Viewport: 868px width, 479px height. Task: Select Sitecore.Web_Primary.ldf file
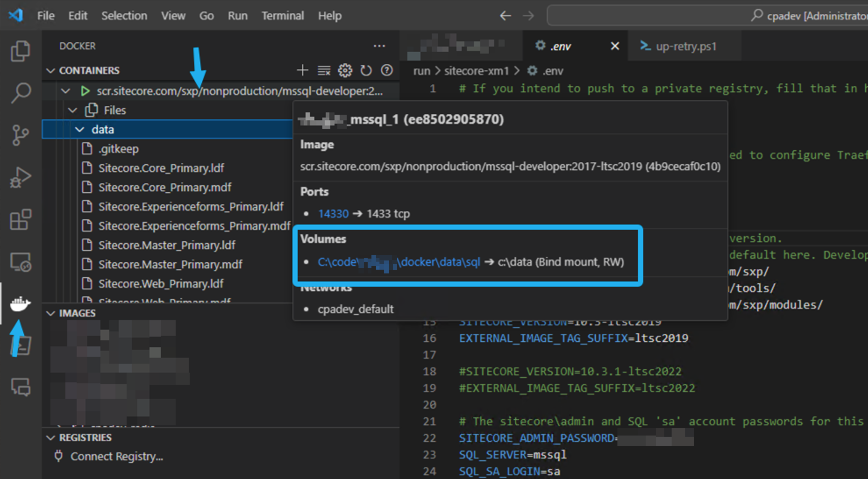[x=161, y=284]
